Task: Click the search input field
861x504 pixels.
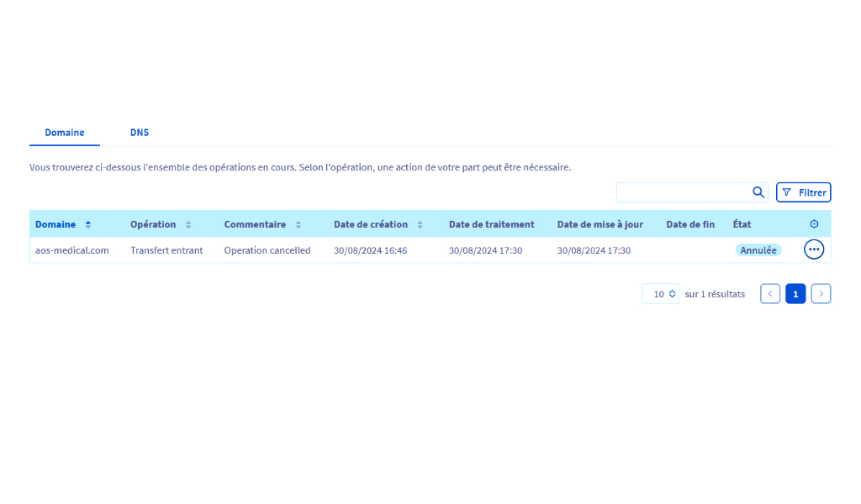Action: [683, 192]
